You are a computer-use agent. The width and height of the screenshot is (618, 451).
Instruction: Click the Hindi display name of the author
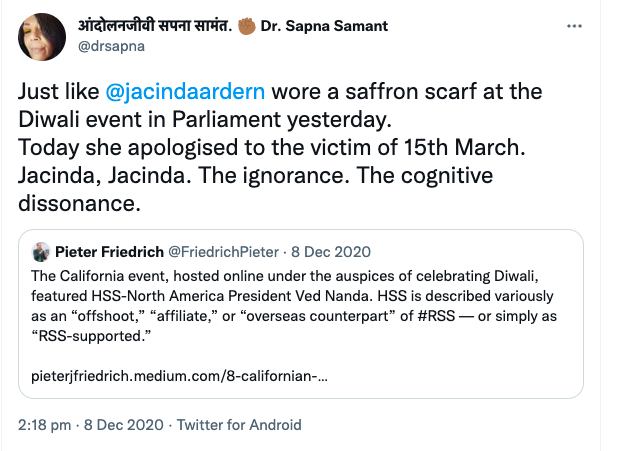coord(167,24)
